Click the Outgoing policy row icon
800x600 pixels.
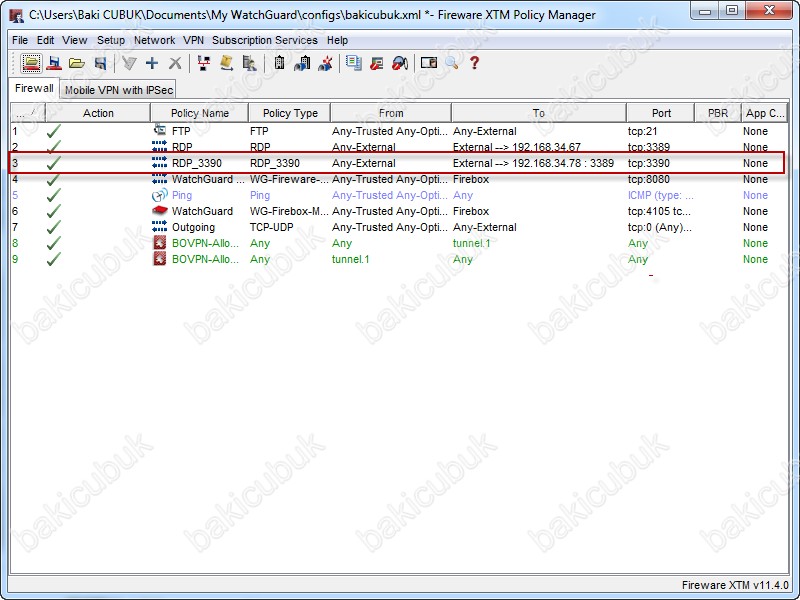point(160,227)
